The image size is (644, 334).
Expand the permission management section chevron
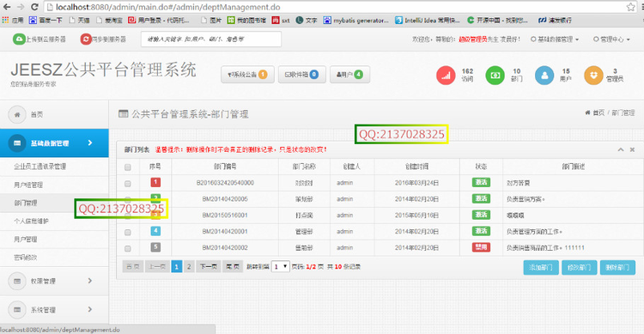point(90,281)
